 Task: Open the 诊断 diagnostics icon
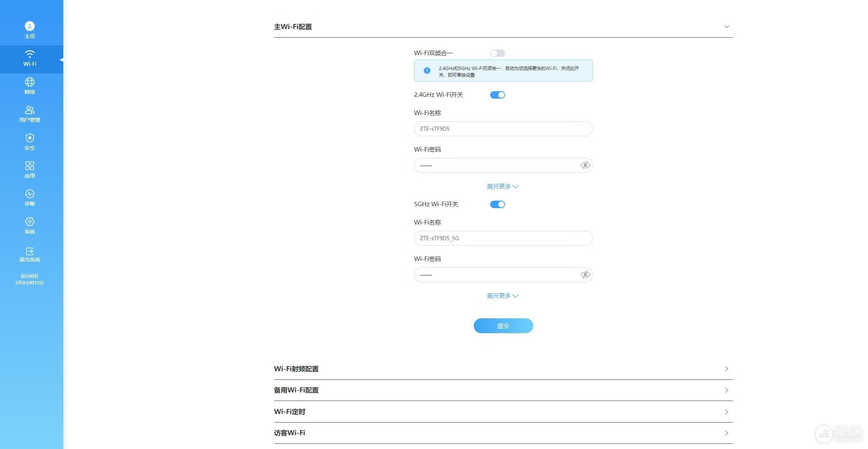click(30, 194)
